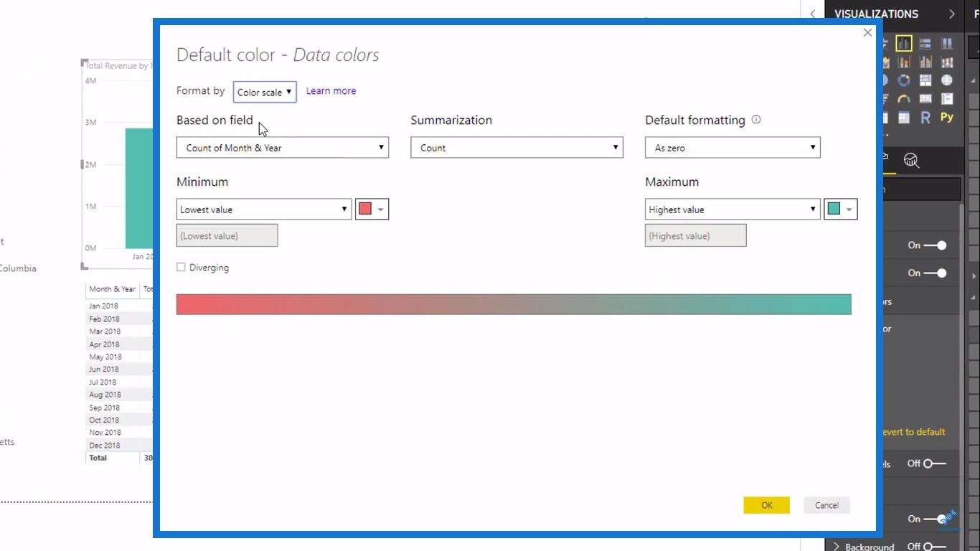The image size is (980, 551).
Task: Click the teal Maximum color swatch
Action: click(834, 209)
